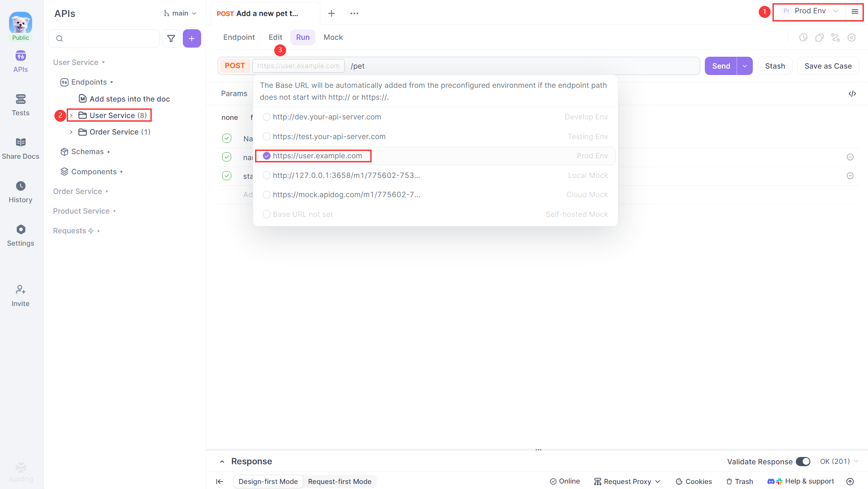Select the POST Add a new pet tab
Viewport: 868px width, 489px height.
pos(265,14)
